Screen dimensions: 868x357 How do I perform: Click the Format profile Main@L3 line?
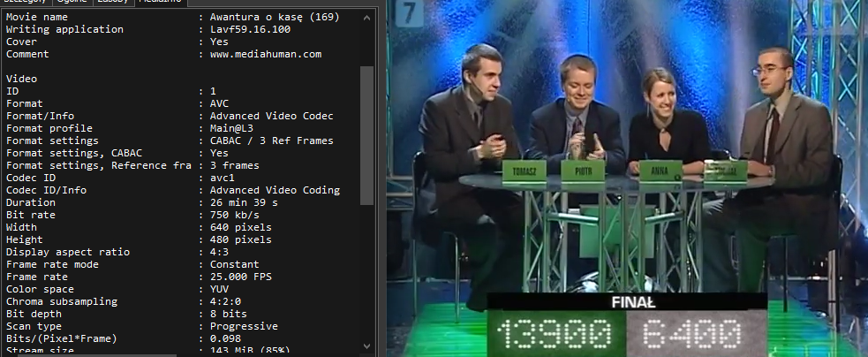click(x=132, y=128)
